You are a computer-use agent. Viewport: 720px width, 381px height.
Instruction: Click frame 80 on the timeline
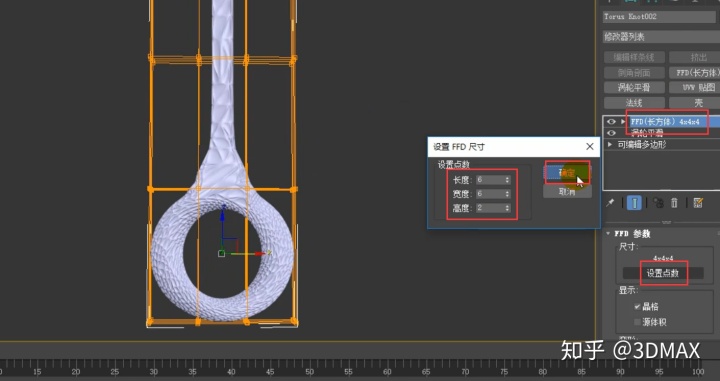pyautogui.click(x=543, y=371)
